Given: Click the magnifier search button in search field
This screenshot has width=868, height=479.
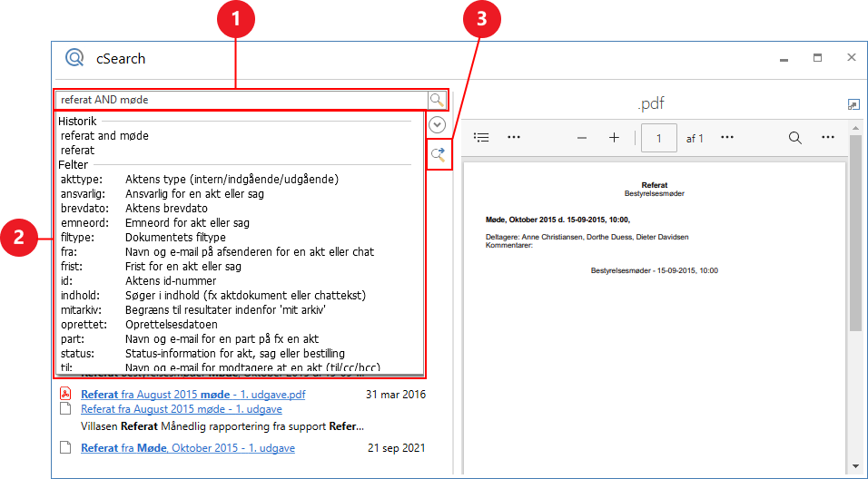Looking at the screenshot, I should coord(437,100).
